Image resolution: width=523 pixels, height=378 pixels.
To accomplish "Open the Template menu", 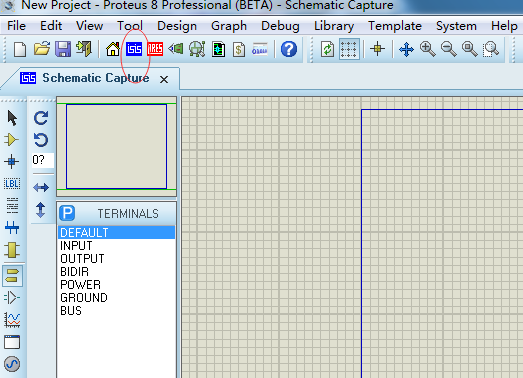I will click(395, 26).
